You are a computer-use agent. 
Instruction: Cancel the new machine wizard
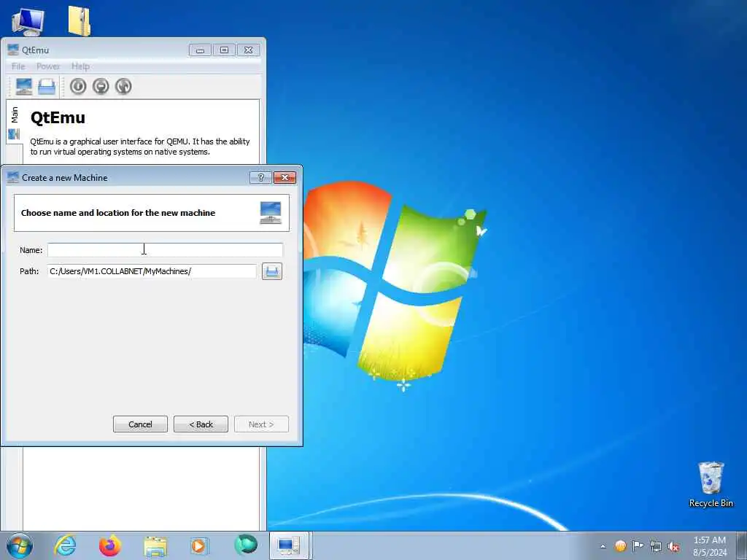pos(140,424)
